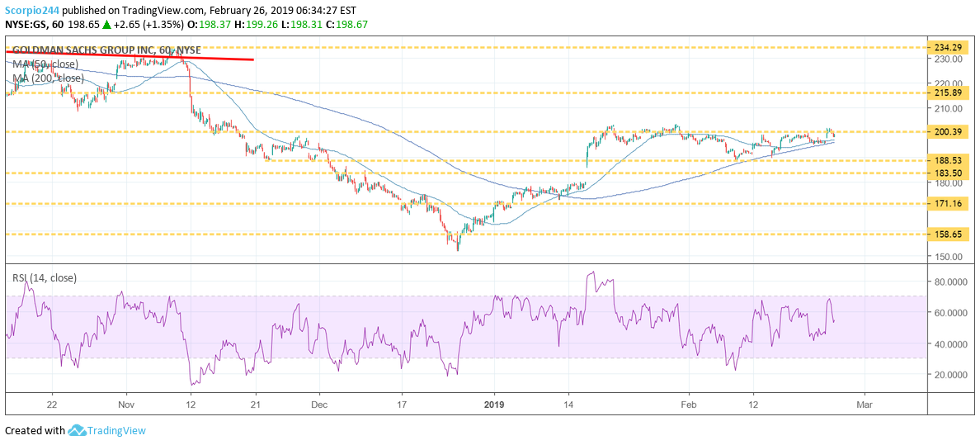Click the 21 date label on the time axis

tap(255, 404)
